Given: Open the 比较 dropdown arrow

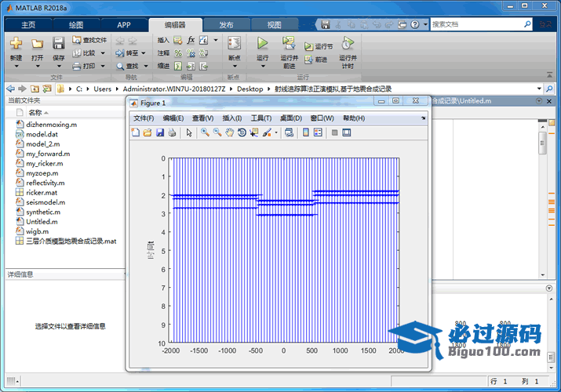Looking at the screenshot, I should point(103,53).
